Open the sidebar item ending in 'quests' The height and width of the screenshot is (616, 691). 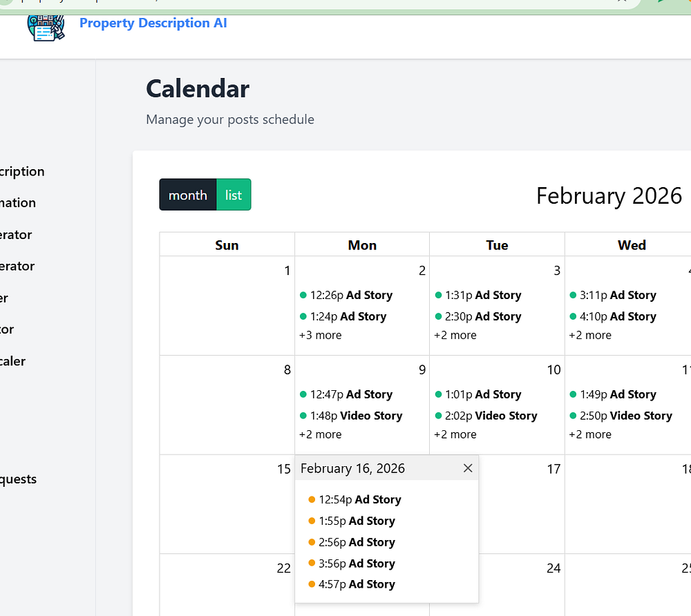point(18,479)
